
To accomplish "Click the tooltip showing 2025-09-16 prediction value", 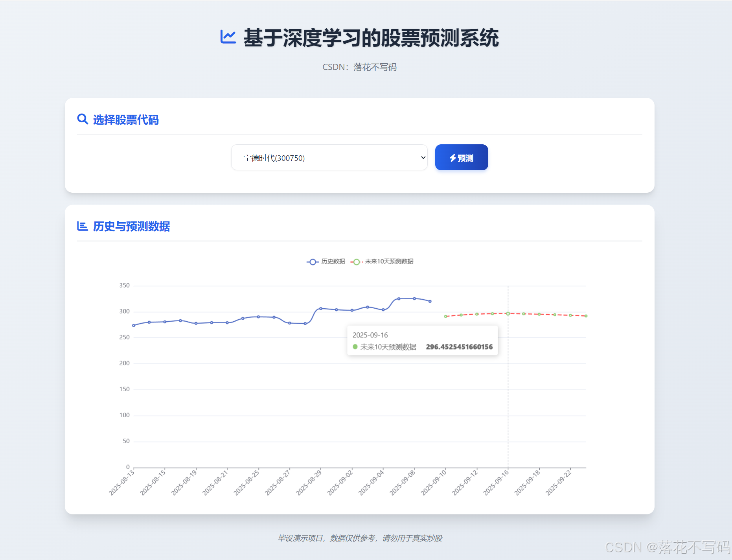I will pyautogui.click(x=422, y=341).
